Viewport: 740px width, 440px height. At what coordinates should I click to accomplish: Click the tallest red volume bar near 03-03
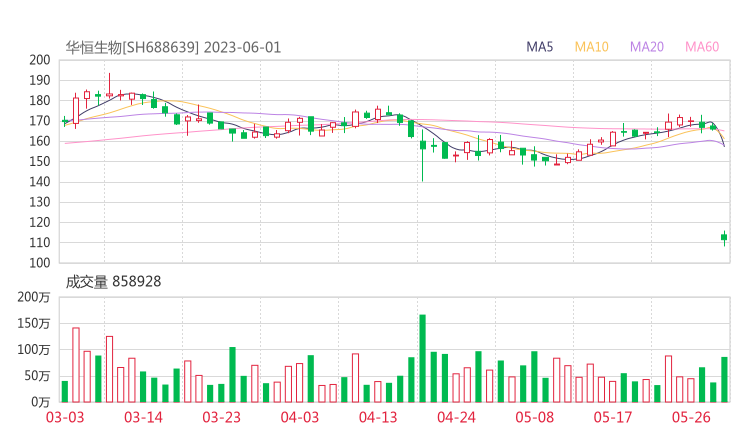[x=76, y=365]
